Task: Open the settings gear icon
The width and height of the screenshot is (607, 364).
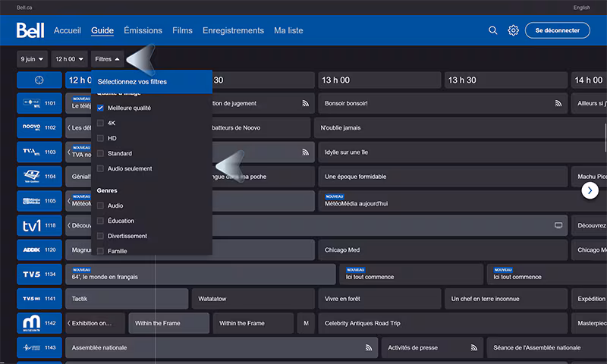Action: (513, 30)
